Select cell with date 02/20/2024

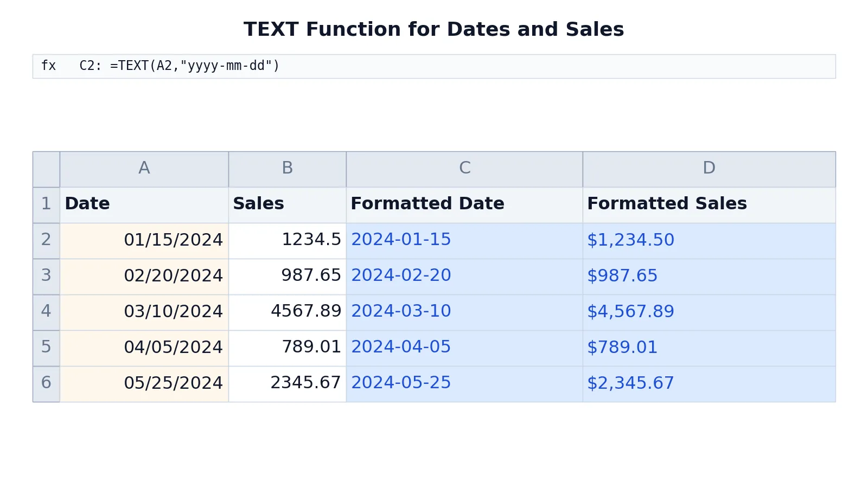click(144, 277)
